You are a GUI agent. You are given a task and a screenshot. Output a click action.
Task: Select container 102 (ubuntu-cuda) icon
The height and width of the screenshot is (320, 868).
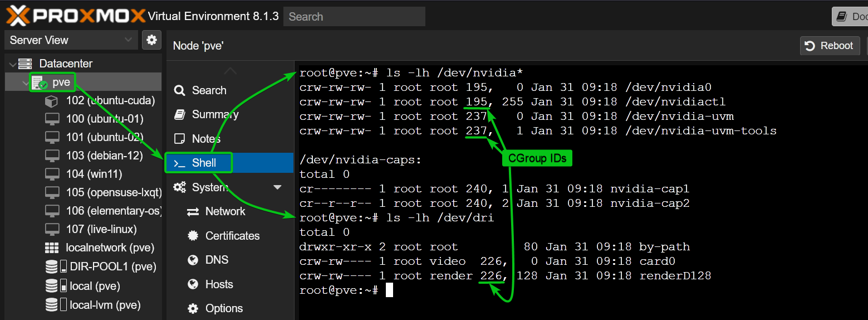coord(51,101)
